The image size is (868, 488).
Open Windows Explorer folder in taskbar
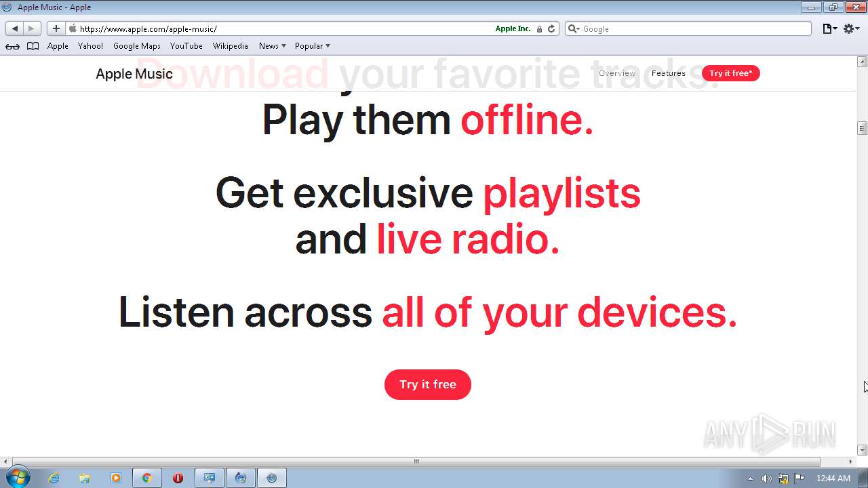tap(85, 478)
